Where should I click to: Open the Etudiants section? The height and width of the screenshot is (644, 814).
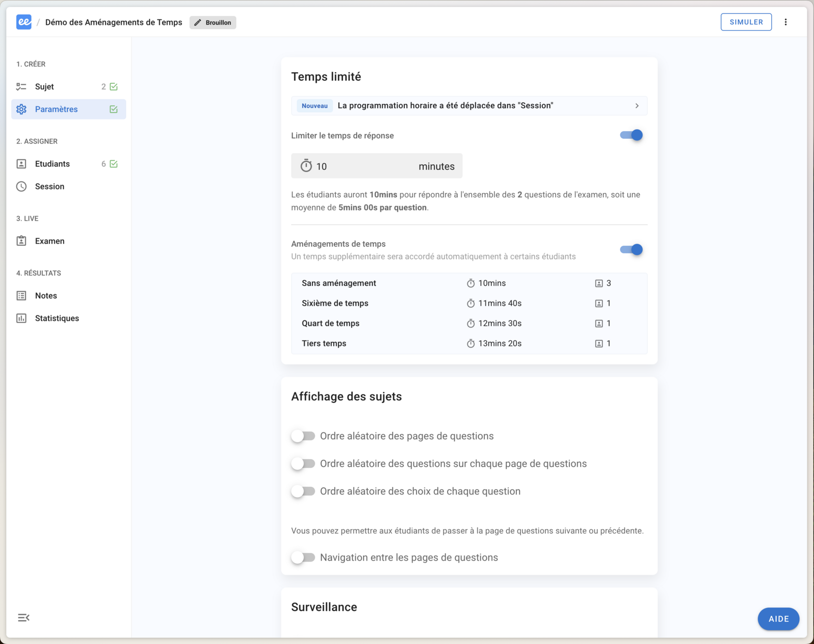click(x=52, y=164)
